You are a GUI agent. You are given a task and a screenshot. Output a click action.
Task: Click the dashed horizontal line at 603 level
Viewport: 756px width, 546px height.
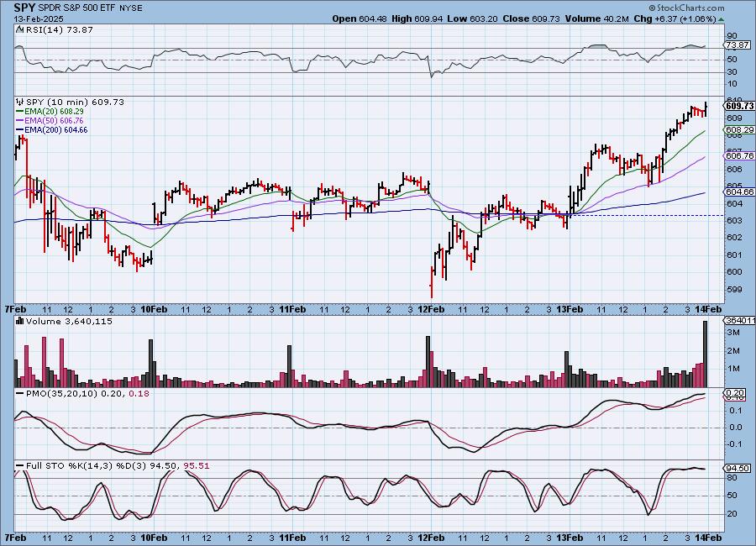[x=646, y=215]
